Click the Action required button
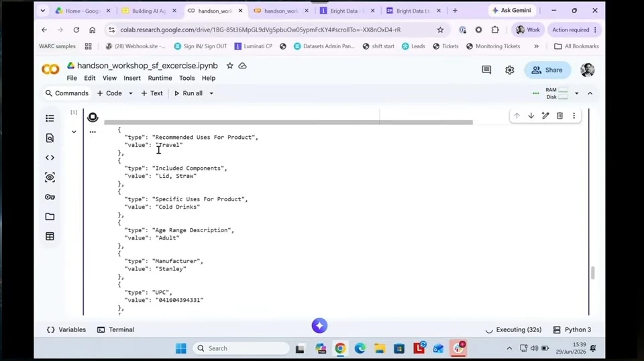 pos(574,30)
